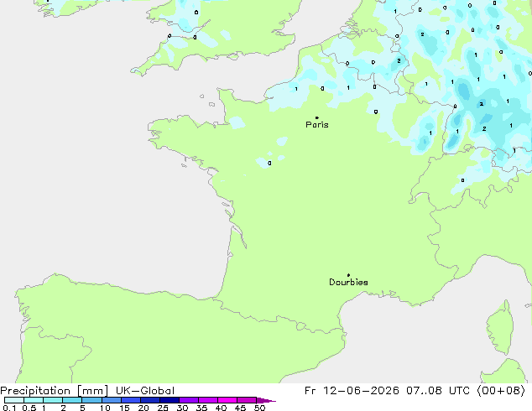This screenshot has width=532, height=411.
Task: Pick the 1–2 mm legend swatch
Action: pos(53,400)
